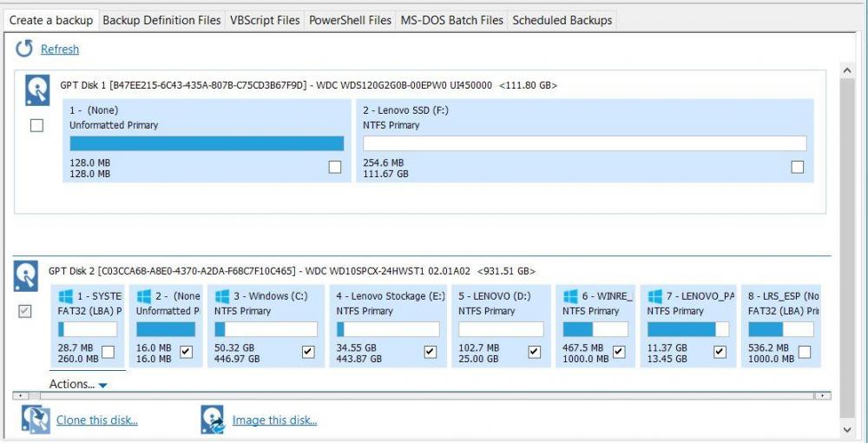Uncheck the Windows (C:) partition checkbox
The height and width of the screenshot is (443, 868).
(x=308, y=351)
